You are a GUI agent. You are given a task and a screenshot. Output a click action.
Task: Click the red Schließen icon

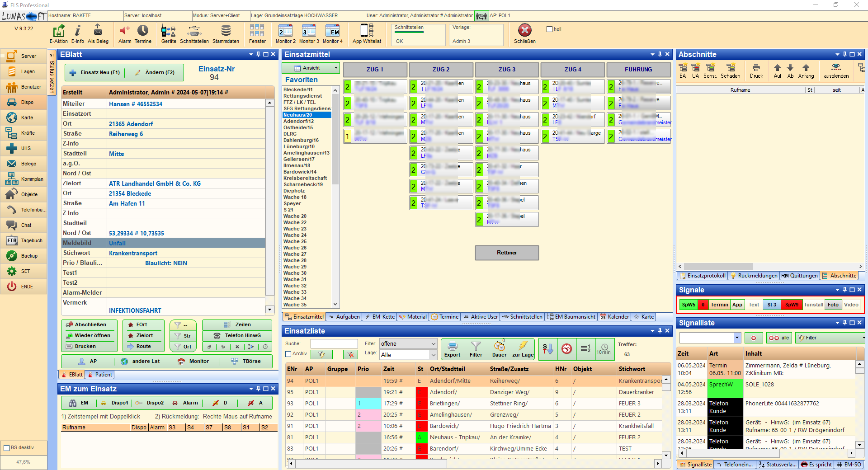(524, 31)
